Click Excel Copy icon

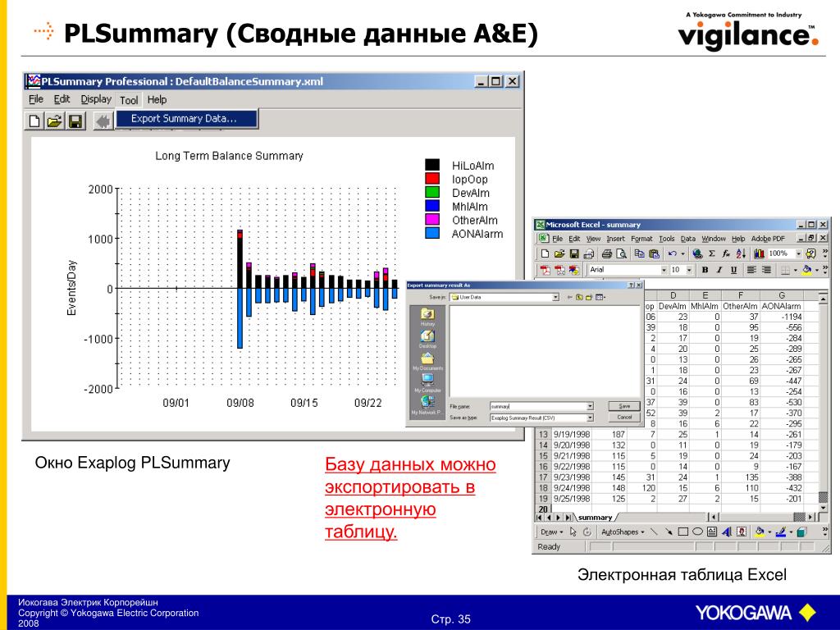[x=640, y=253]
